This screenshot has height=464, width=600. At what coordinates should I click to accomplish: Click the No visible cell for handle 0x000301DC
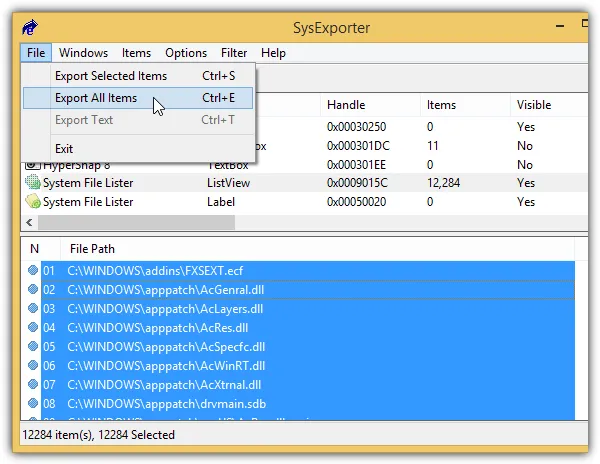click(525, 146)
